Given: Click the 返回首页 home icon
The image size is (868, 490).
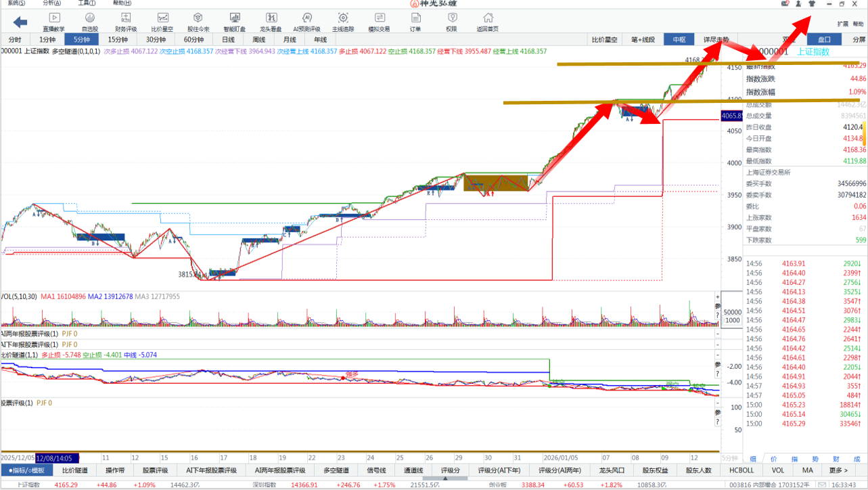Looking at the screenshot, I should 487,22.
